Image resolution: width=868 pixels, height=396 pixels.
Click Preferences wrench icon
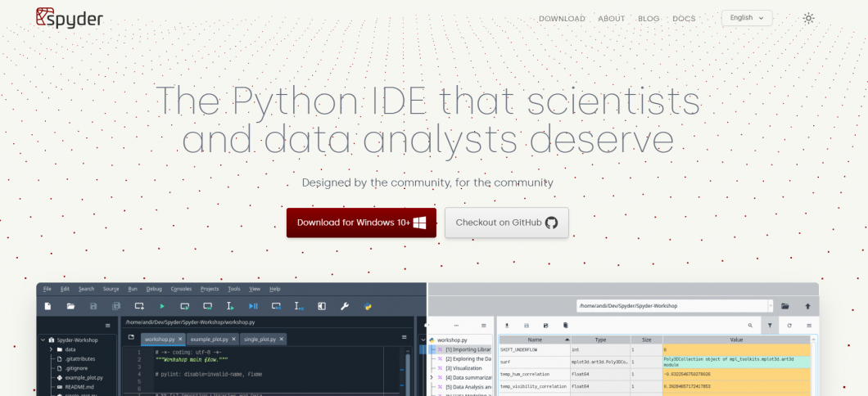pyautogui.click(x=344, y=306)
